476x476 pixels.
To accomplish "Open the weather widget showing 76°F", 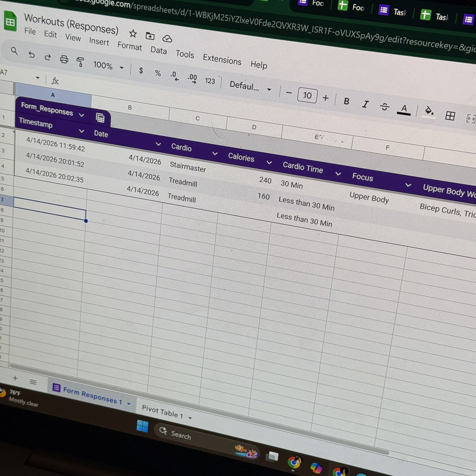I will pos(20,397).
